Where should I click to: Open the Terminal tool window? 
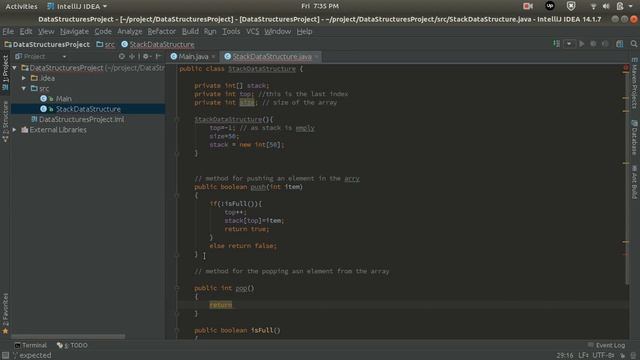click(x=31, y=345)
